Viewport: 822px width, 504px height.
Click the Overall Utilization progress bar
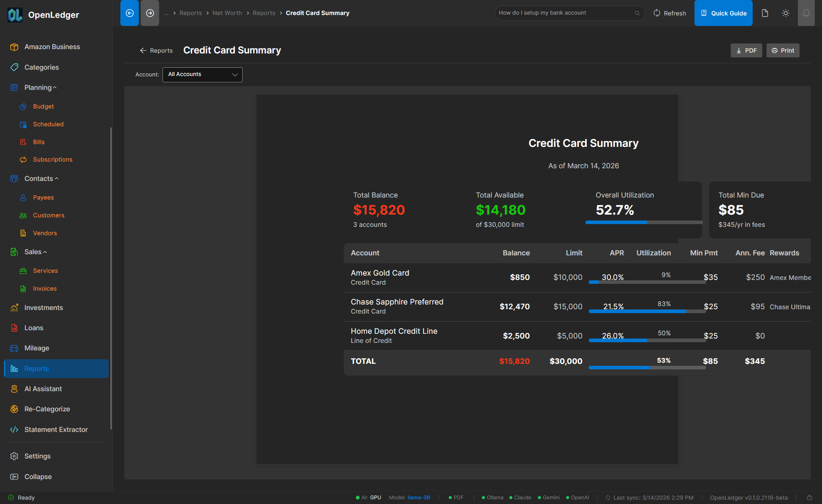click(x=643, y=222)
